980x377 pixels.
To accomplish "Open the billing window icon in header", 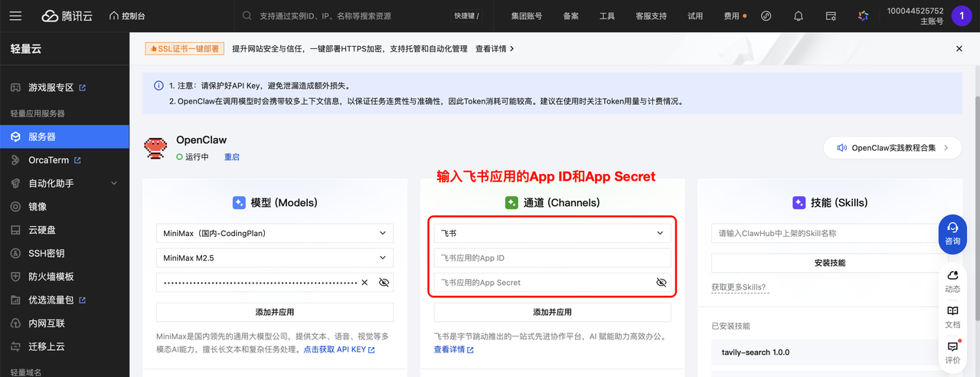I will [x=831, y=15].
